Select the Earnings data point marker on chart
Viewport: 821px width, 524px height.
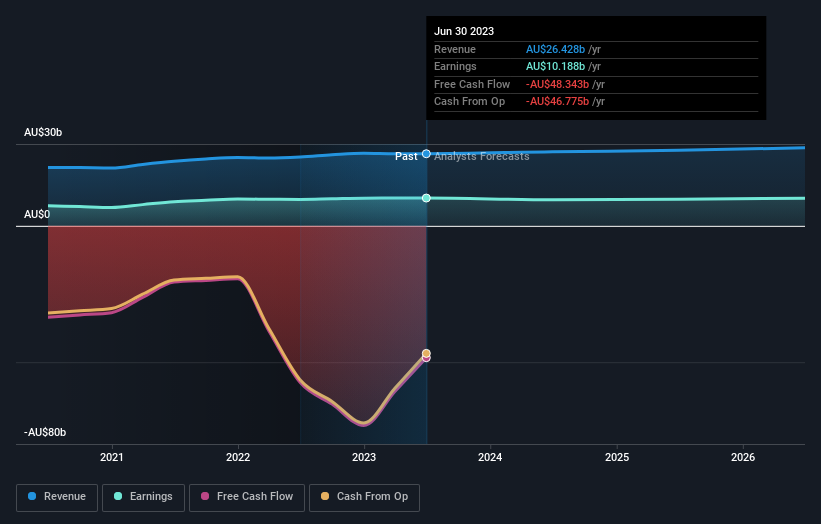tap(426, 198)
